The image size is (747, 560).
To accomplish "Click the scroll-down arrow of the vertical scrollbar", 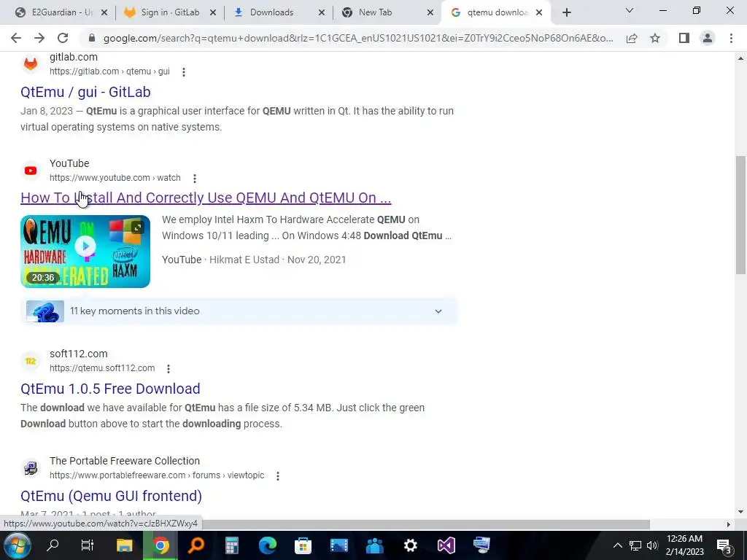I will point(740,513).
